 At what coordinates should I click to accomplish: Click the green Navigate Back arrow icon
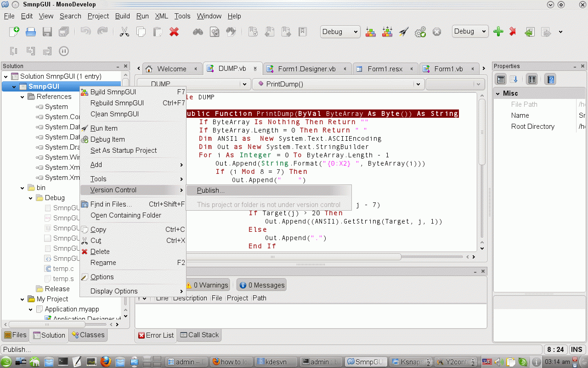click(530, 32)
